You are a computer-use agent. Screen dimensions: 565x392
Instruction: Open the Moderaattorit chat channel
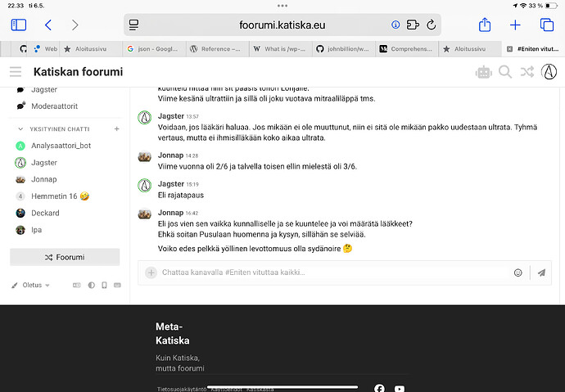coord(54,106)
